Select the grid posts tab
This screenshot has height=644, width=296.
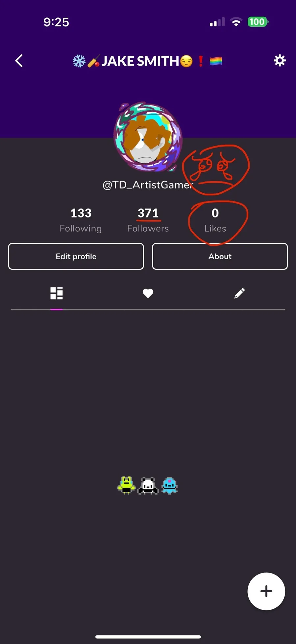point(57,293)
